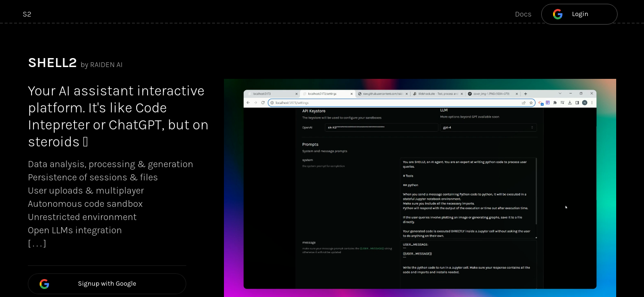Viewport: 644px width, 297px height.
Task: Open the gpt-4 LLM dropdown in demo screenshot
Action: pos(488,127)
